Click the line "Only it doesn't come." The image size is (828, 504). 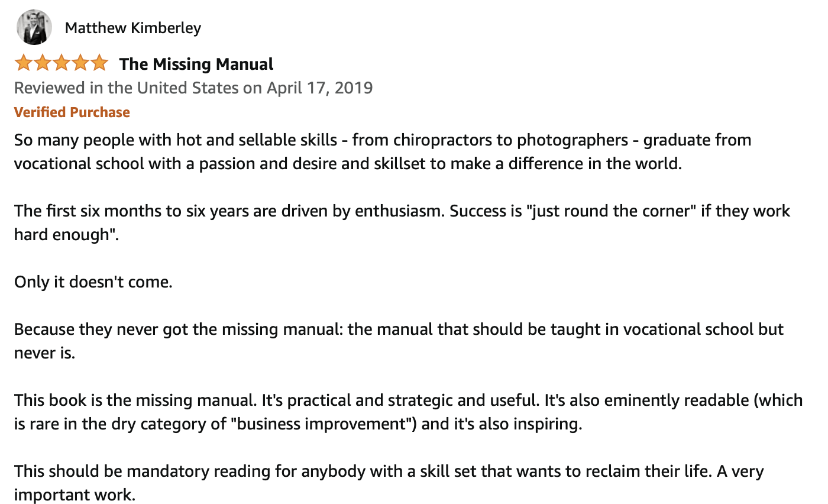point(93,282)
